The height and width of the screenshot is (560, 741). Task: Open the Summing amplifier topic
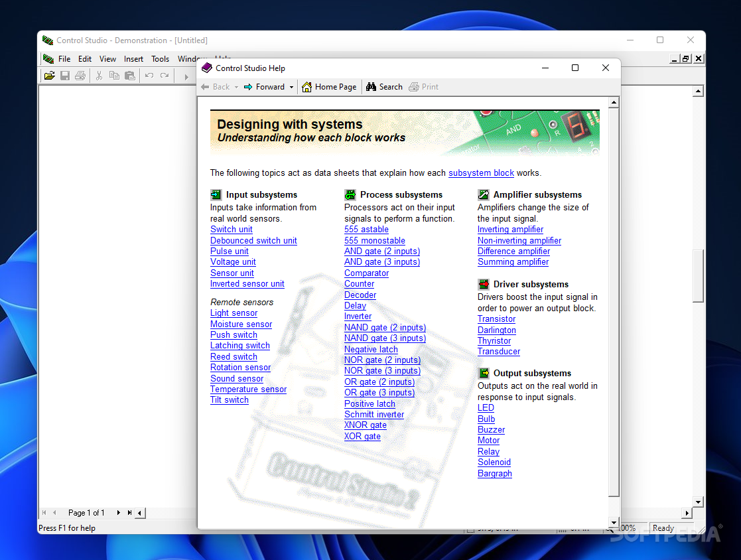tap(513, 262)
